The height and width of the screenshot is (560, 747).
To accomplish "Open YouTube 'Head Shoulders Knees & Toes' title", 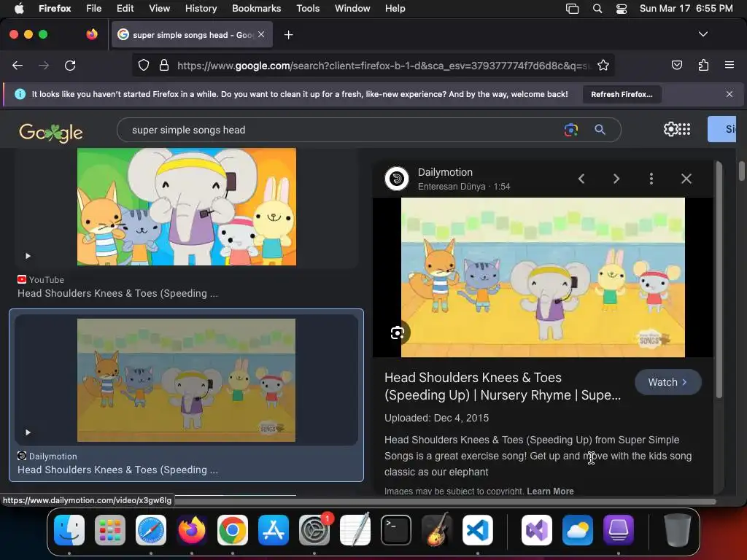I will (117, 293).
